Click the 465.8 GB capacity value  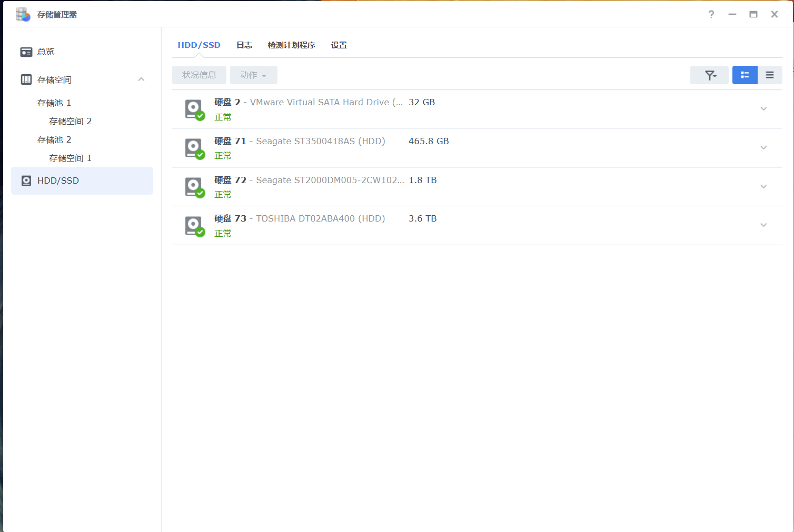tap(429, 142)
